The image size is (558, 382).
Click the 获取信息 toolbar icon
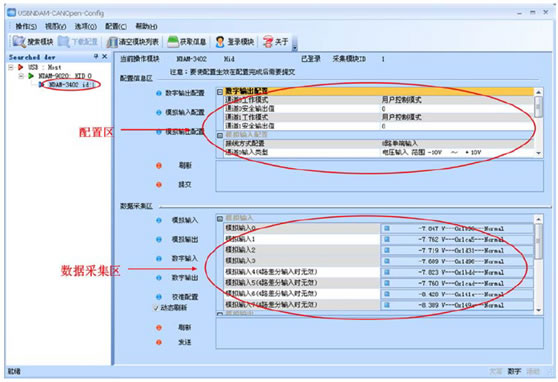tap(173, 42)
